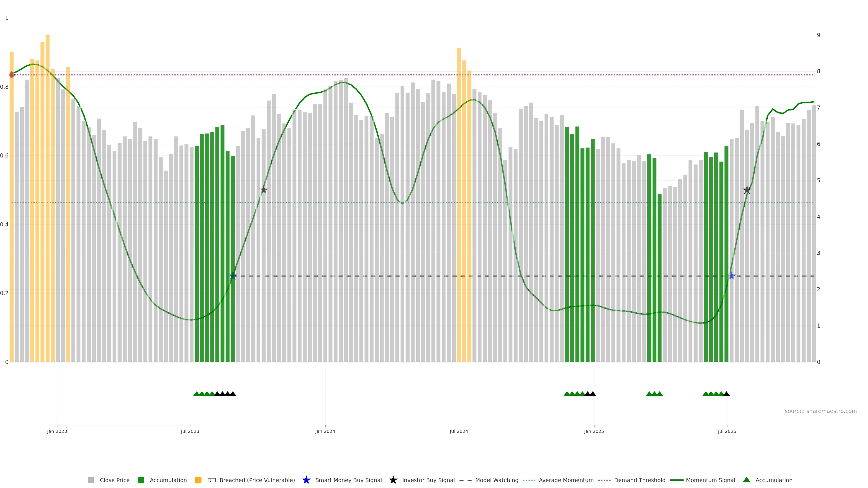Click the blue star marker near July 2025
868x488 pixels.
click(x=731, y=276)
